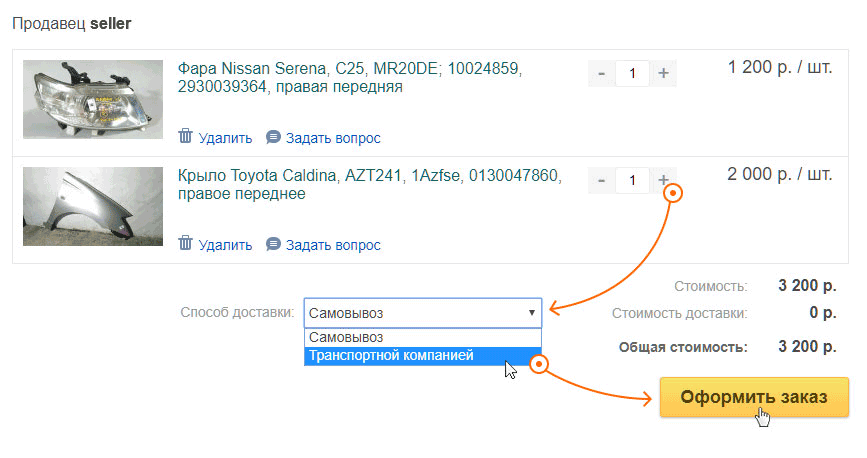The image size is (867, 458).
Task: Click the fender product thumbnail
Action: click(93, 206)
